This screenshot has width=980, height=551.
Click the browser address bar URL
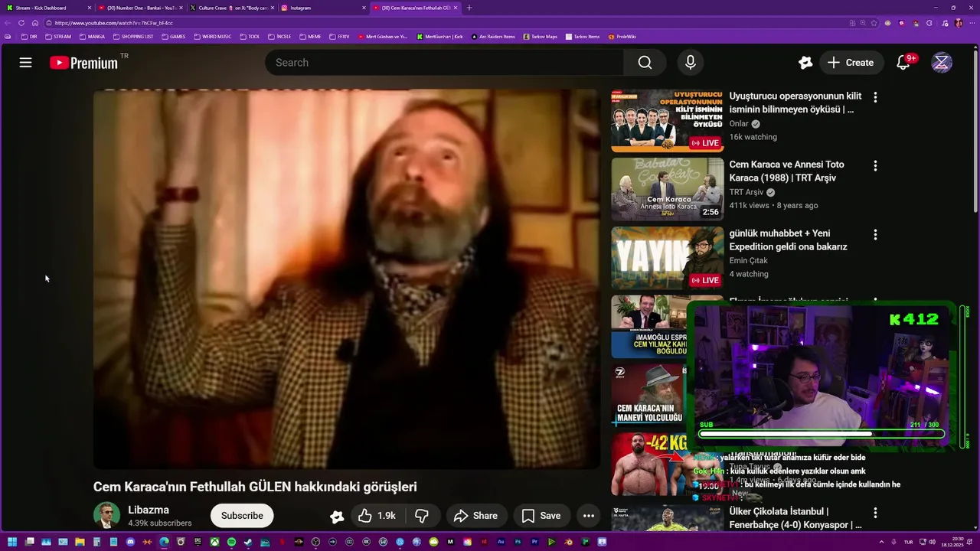click(114, 23)
